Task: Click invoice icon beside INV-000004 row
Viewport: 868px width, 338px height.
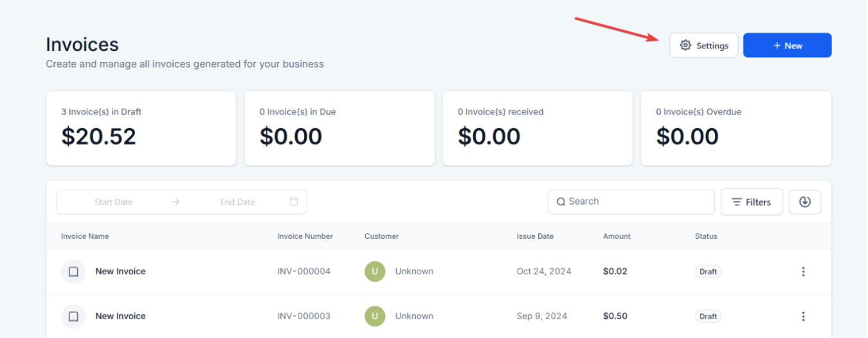Action: pyautogui.click(x=73, y=272)
